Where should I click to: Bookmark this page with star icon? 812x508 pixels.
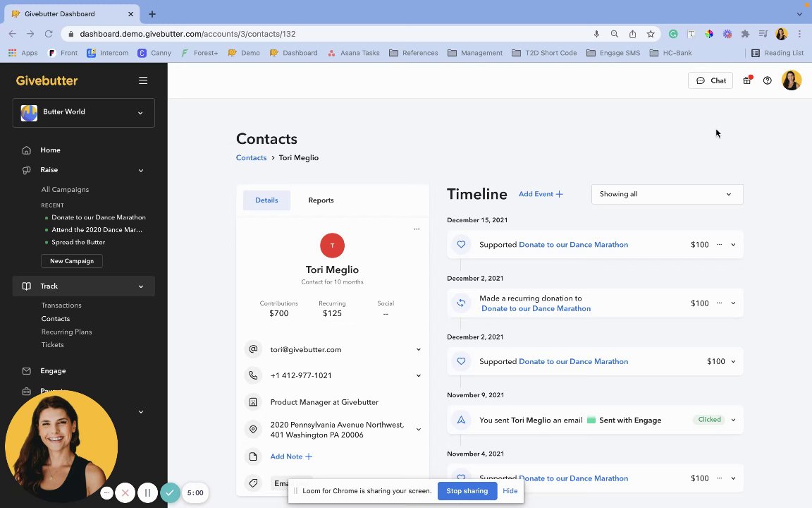[651, 34]
